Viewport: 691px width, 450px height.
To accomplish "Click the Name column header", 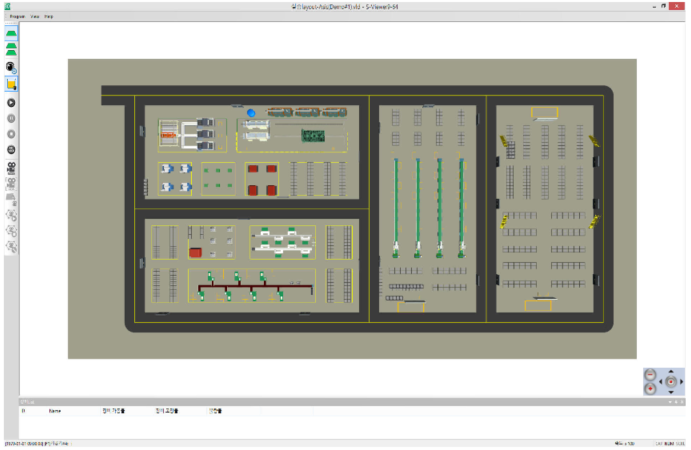I will pos(55,411).
